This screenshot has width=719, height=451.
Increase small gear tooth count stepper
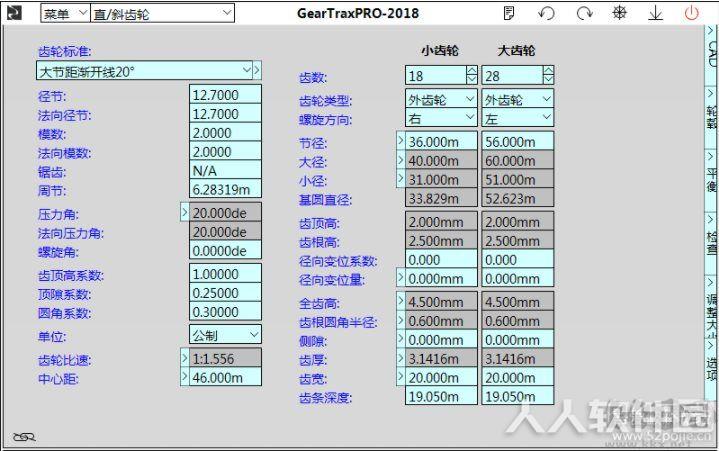[472, 71]
